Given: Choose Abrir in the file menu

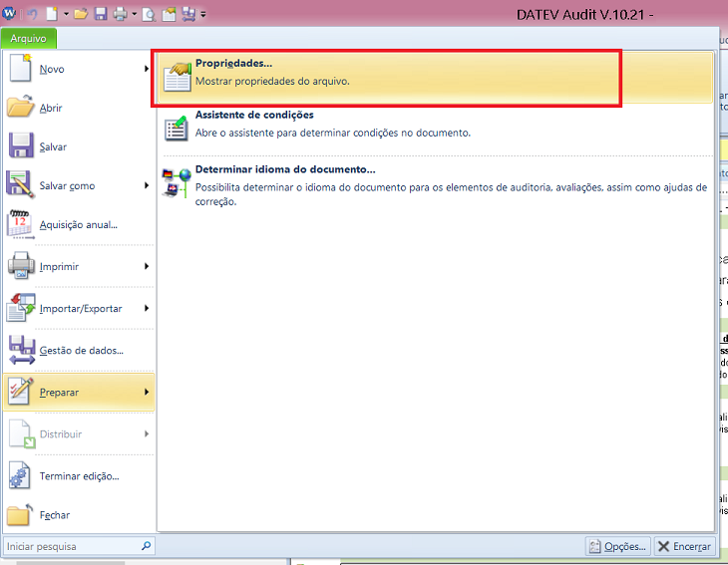Looking at the screenshot, I should click(78, 108).
